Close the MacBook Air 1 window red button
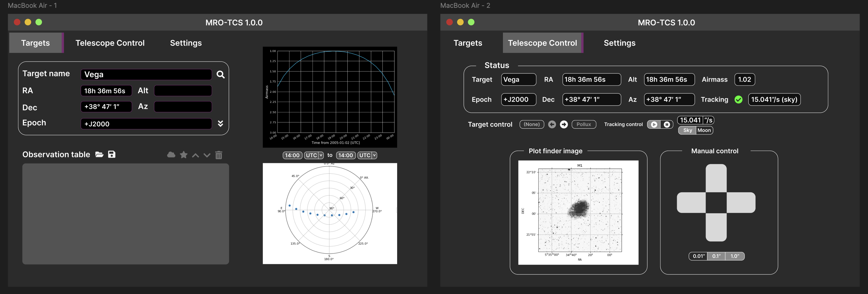This screenshot has height=294, width=868. [17, 22]
